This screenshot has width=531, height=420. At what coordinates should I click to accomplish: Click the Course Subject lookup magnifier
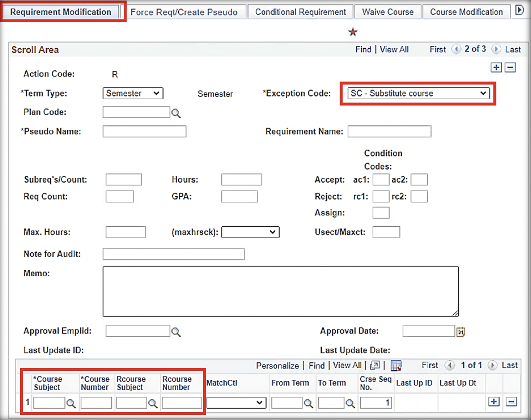pos(71,403)
